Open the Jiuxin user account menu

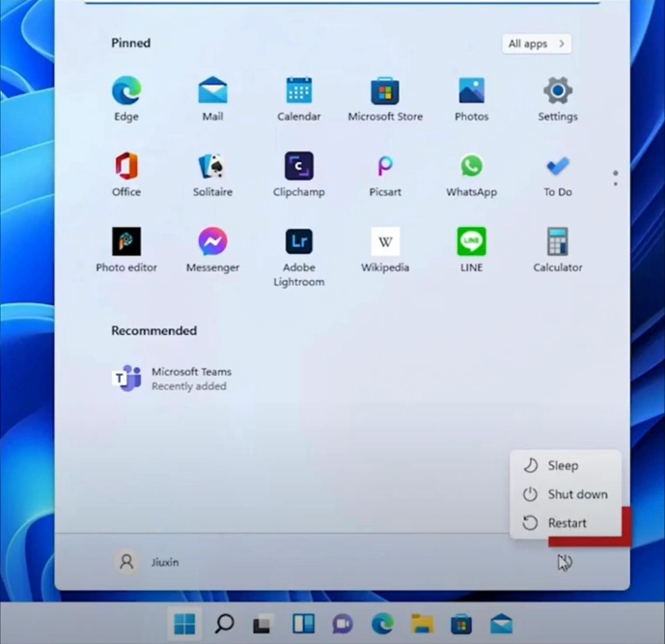pos(147,562)
